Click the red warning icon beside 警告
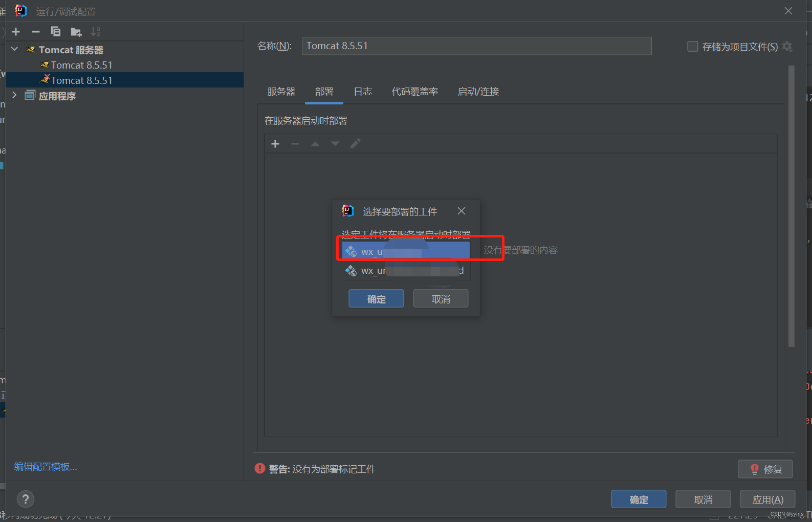This screenshot has height=522, width=812. pos(260,468)
